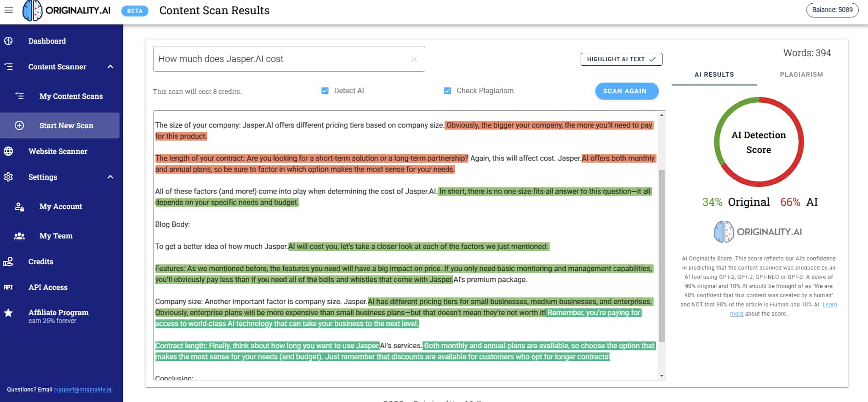Toggle the Highlight AI Text option

click(621, 59)
